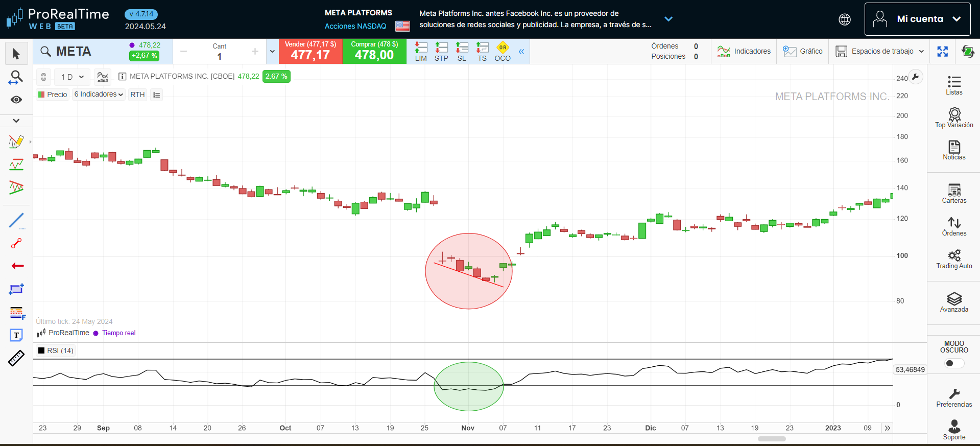980x446 pixels.
Task: Click the green Comprar buy button
Action: (374, 51)
